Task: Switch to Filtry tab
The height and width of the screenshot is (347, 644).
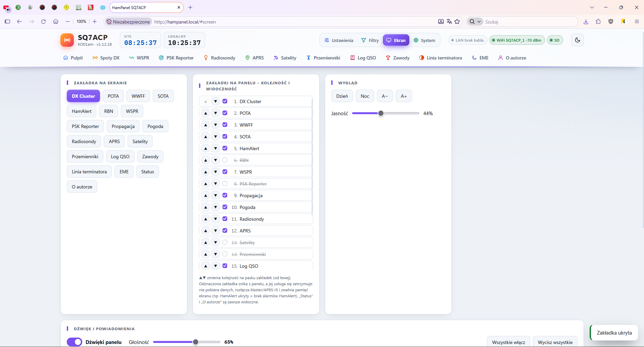Action: point(370,40)
